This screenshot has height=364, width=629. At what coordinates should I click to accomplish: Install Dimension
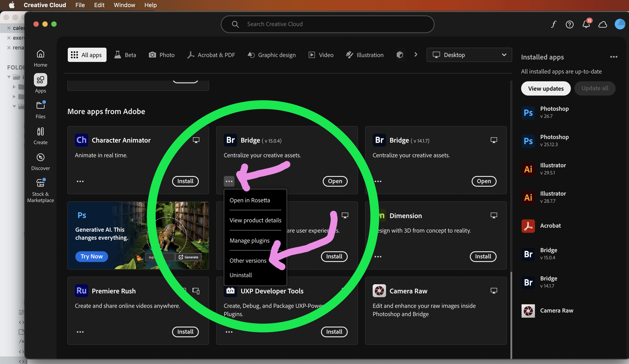pos(483,256)
